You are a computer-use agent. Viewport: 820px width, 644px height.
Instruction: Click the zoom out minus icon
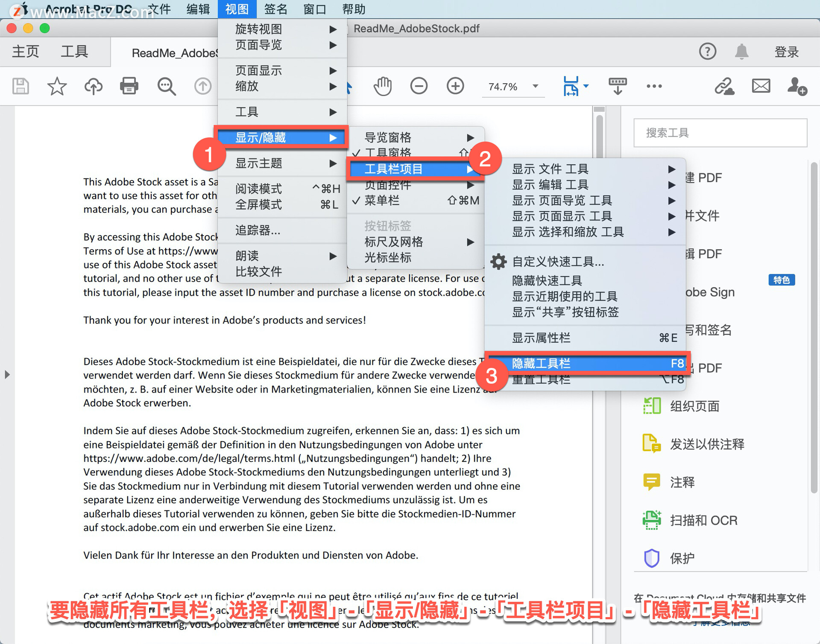[419, 86]
